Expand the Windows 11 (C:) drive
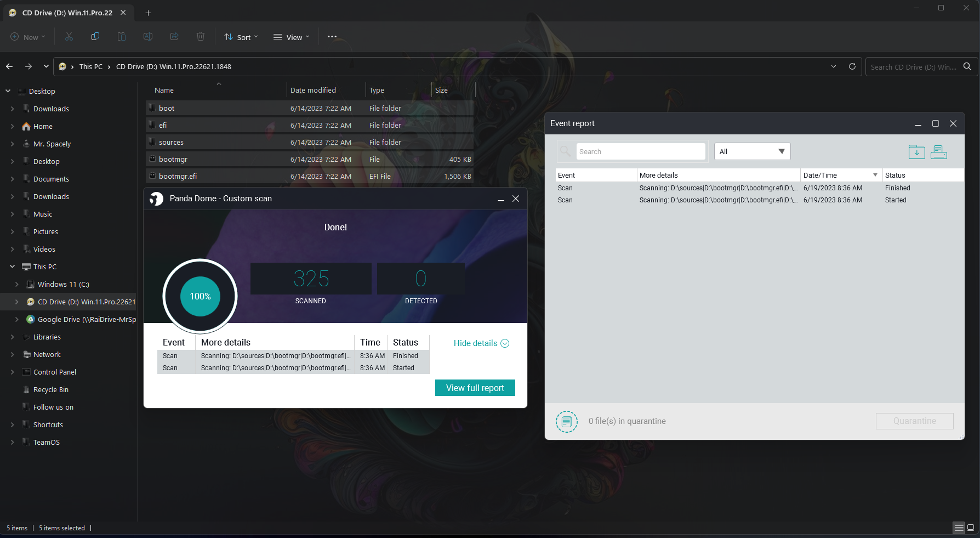 16,284
